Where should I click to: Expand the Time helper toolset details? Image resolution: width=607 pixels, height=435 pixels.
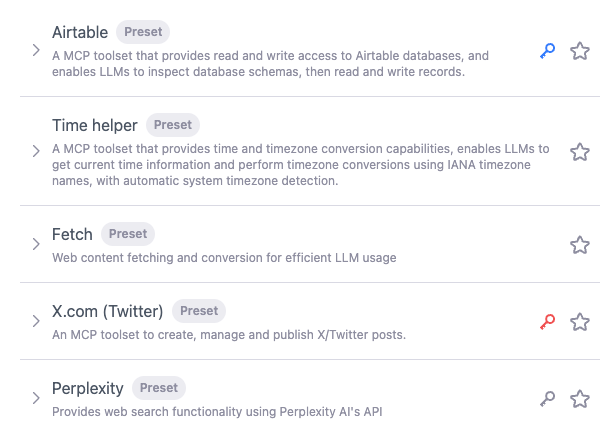click(x=35, y=152)
